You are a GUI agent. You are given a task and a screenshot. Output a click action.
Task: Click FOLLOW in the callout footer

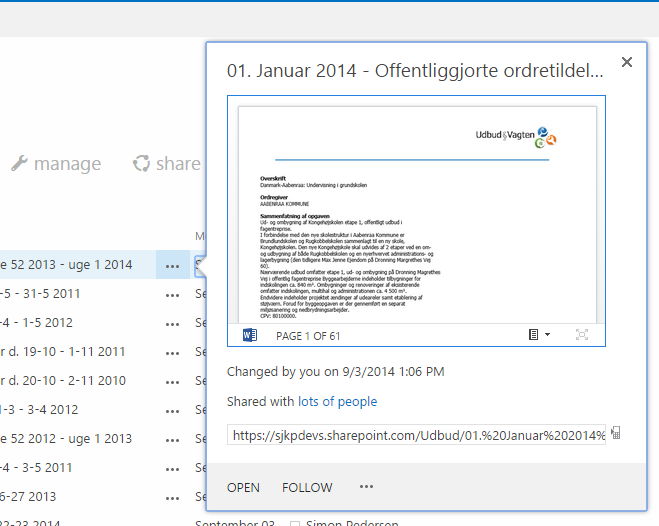coord(307,487)
